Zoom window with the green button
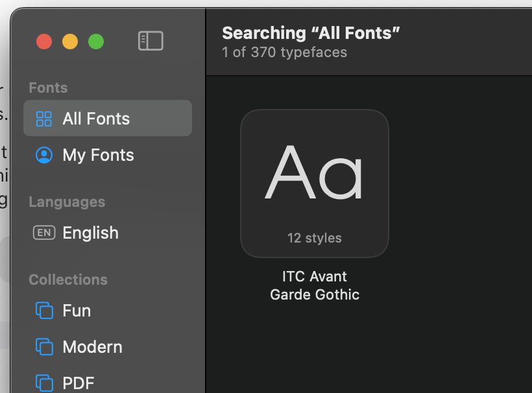Screen dimensions: 532x393 pyautogui.click(x=96, y=42)
